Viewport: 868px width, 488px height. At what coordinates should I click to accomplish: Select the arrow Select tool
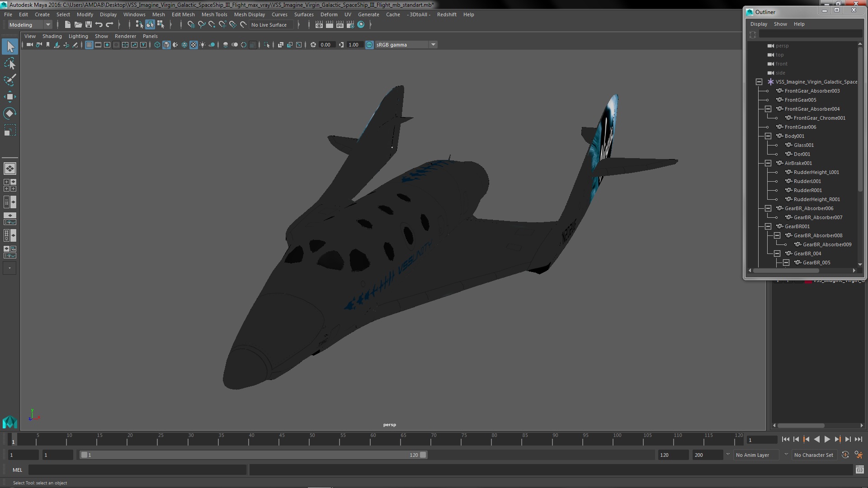(10, 47)
